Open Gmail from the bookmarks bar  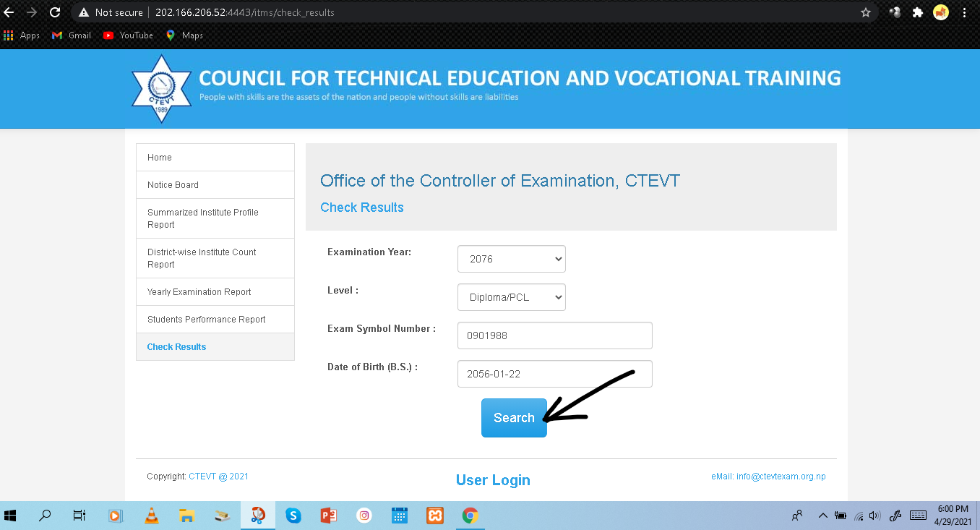pos(70,35)
